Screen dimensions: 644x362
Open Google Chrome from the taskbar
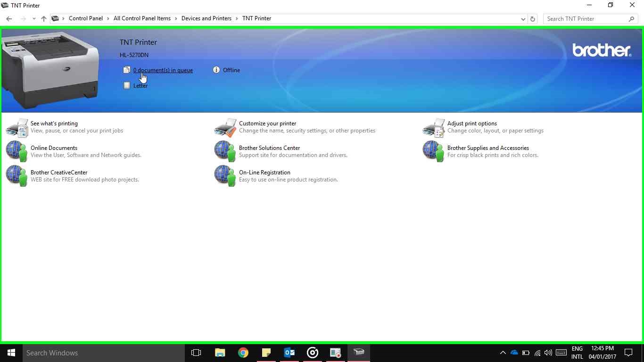point(243,353)
